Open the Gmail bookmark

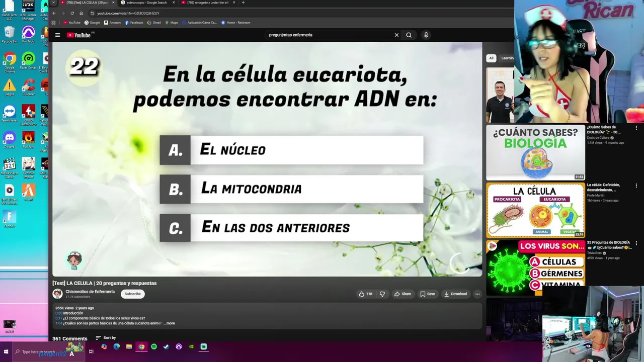154,23
